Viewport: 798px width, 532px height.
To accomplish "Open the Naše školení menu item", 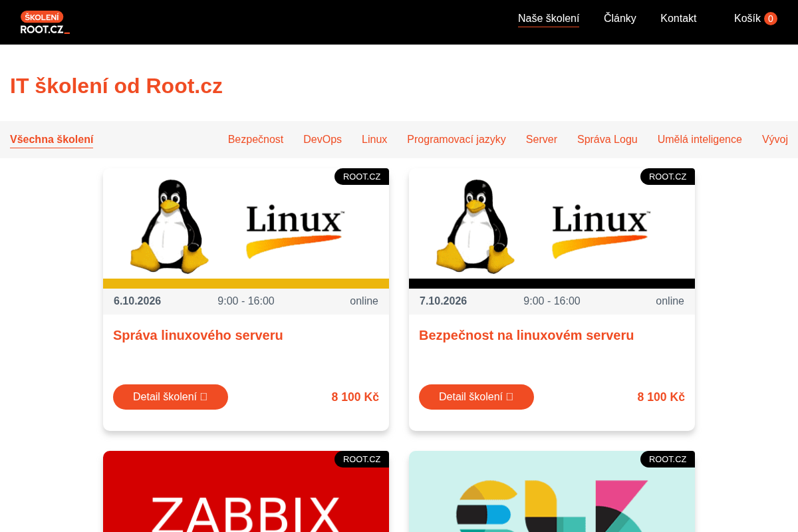I will pyautogui.click(x=549, y=19).
